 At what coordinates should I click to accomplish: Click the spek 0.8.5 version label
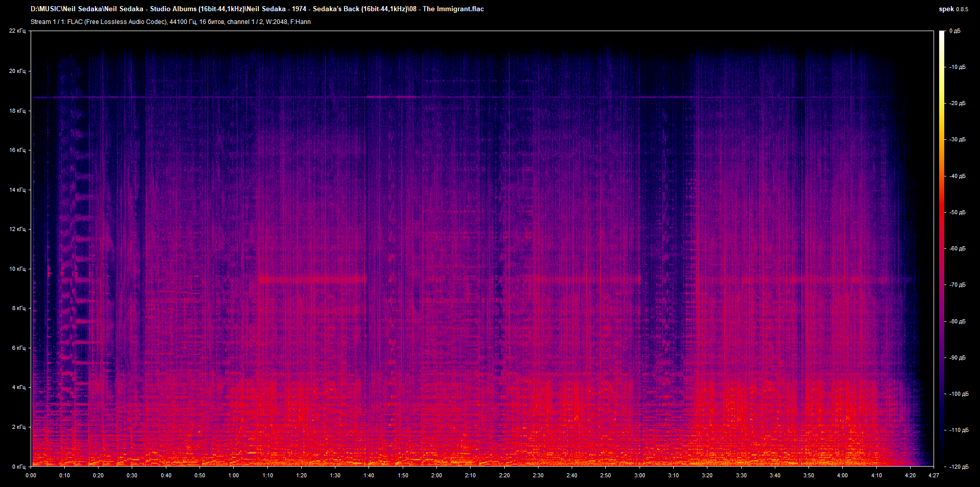(953, 9)
